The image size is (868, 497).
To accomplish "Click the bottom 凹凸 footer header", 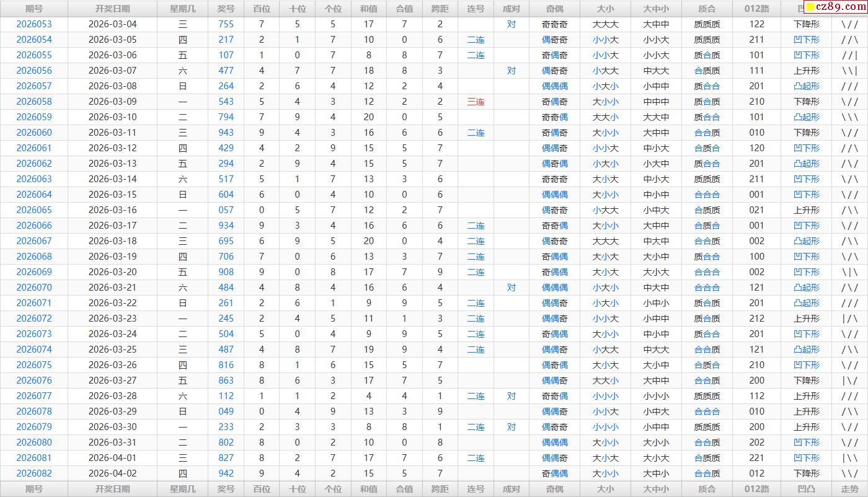I will click(806, 489).
